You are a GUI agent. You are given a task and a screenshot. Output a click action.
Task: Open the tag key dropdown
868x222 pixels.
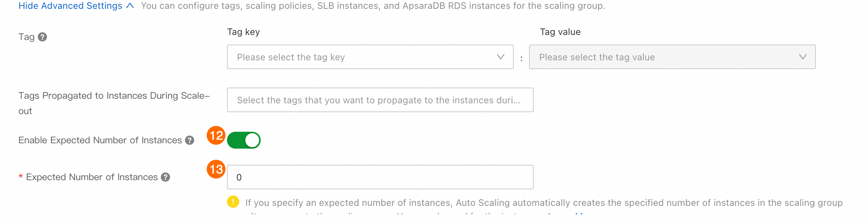[364, 57]
